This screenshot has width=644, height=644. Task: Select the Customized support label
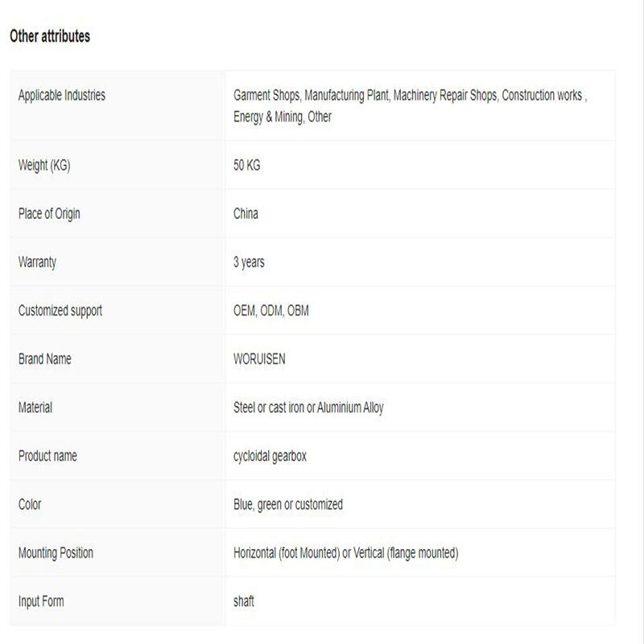[60, 311]
